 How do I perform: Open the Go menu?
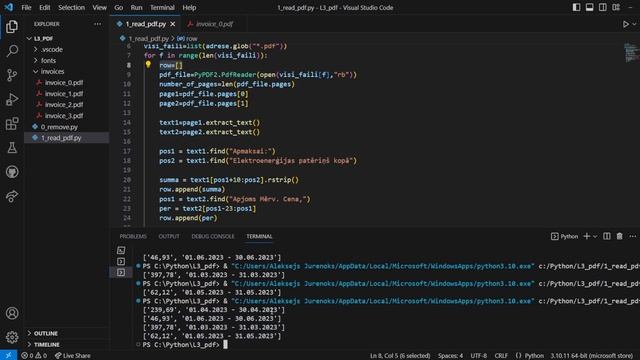[x=118, y=7]
